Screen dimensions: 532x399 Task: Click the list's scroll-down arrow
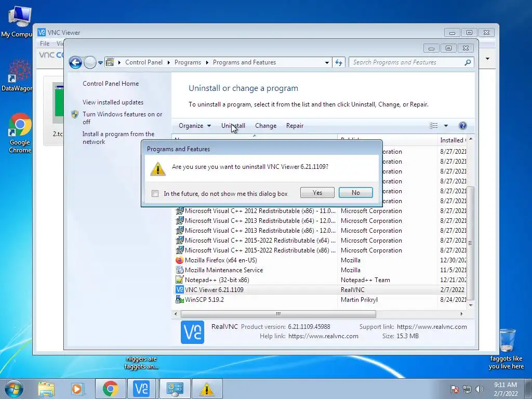[x=470, y=305]
